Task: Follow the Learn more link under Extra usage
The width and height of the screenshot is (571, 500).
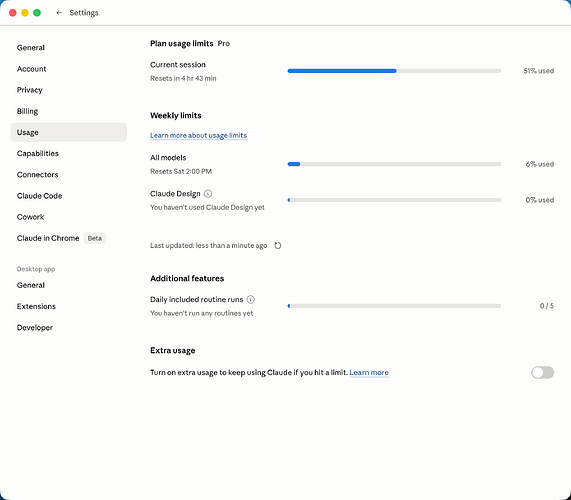Action: point(369,373)
